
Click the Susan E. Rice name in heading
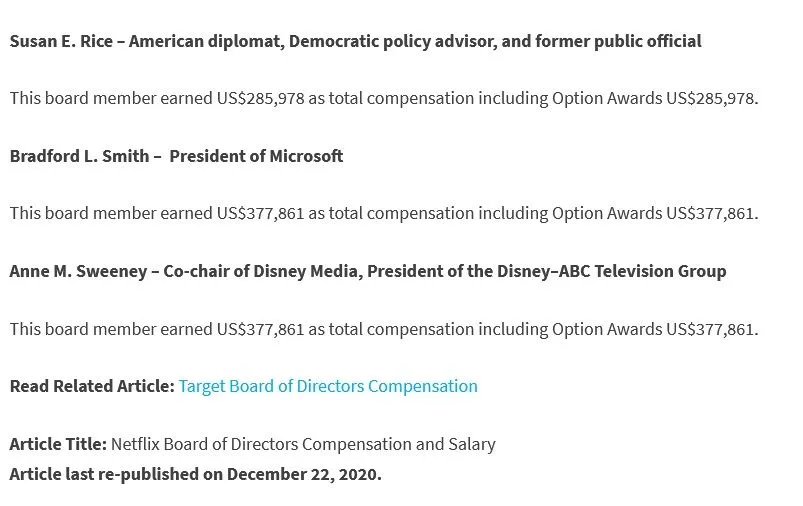(61, 41)
